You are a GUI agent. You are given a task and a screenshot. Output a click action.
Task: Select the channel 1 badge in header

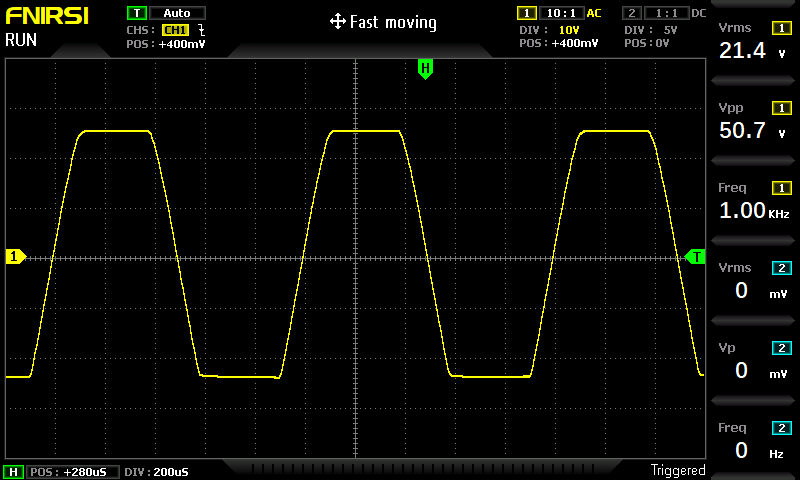(527, 13)
